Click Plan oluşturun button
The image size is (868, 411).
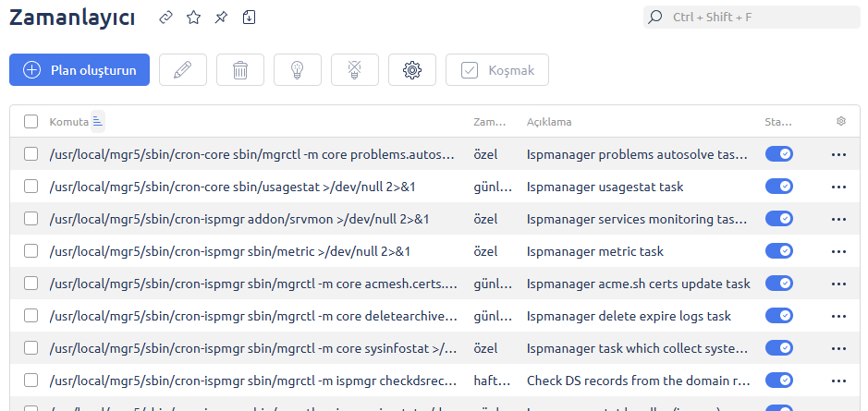(x=79, y=69)
